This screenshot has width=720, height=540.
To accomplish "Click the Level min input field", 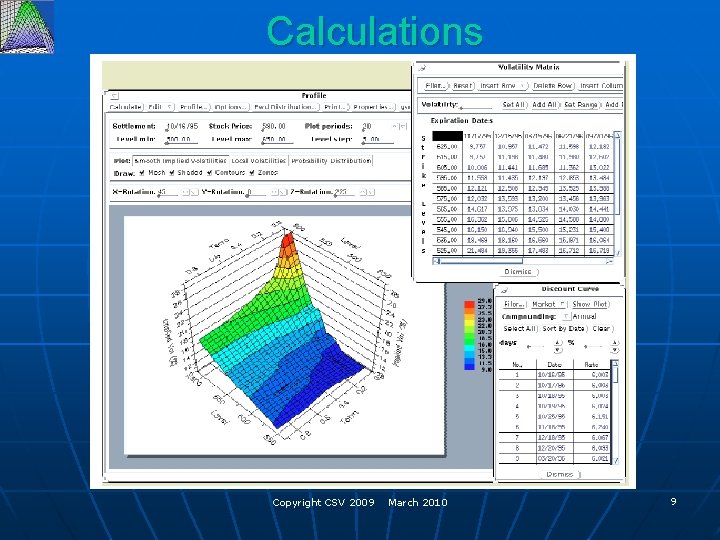I will tap(181, 139).
